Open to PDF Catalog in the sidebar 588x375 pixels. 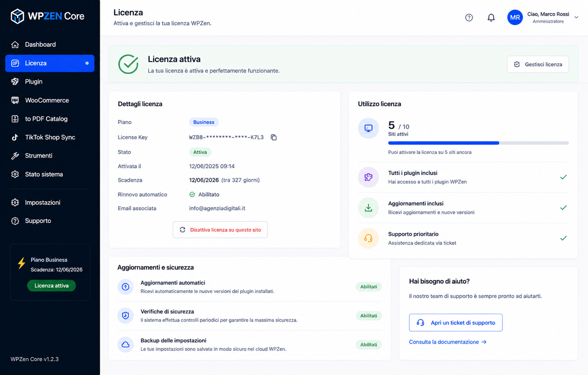[x=50, y=119]
